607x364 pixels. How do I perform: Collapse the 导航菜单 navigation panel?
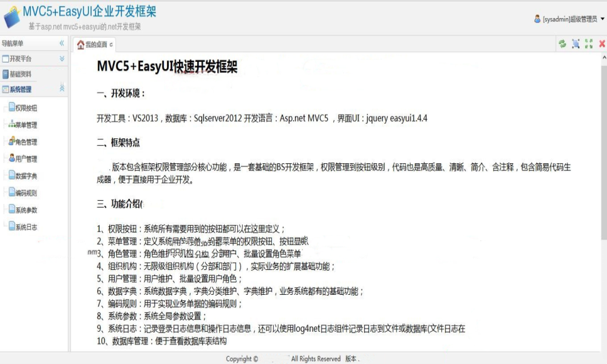point(61,43)
